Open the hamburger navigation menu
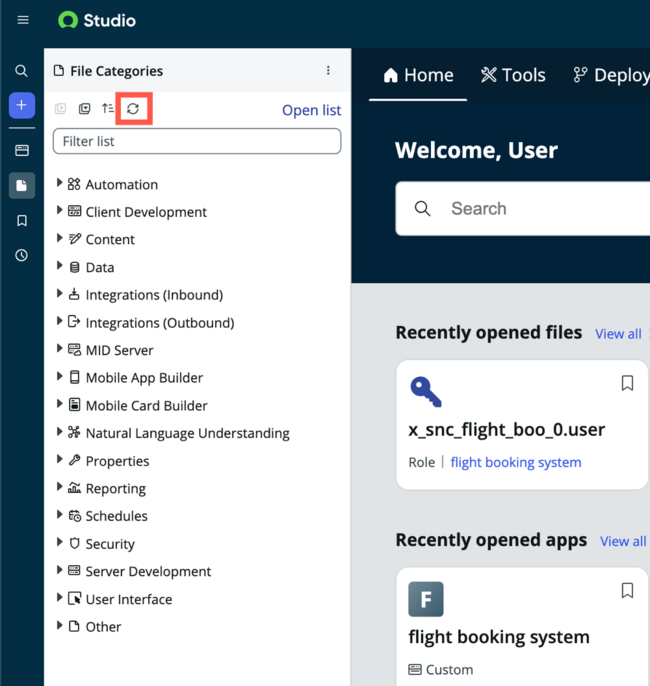This screenshot has height=686, width=650. (23, 20)
